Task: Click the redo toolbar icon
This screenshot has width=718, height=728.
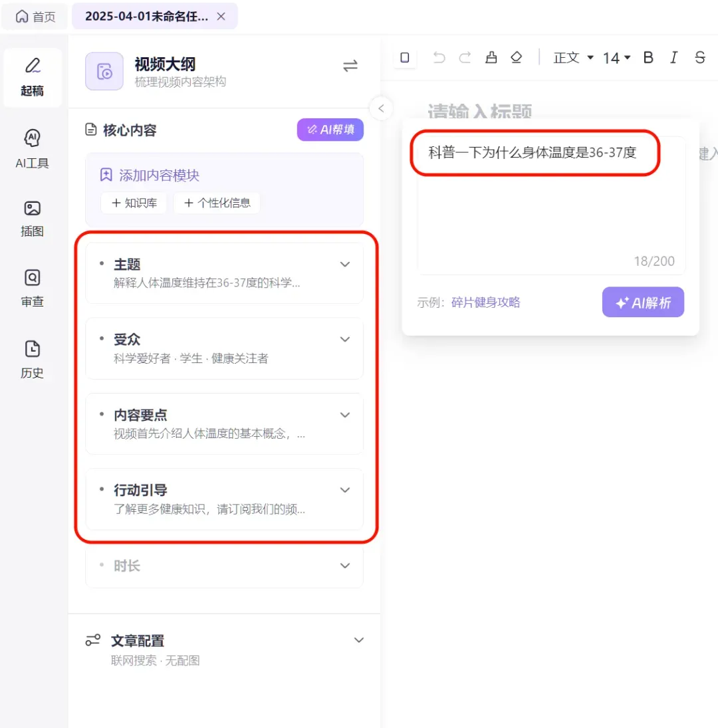Action: 465,58
